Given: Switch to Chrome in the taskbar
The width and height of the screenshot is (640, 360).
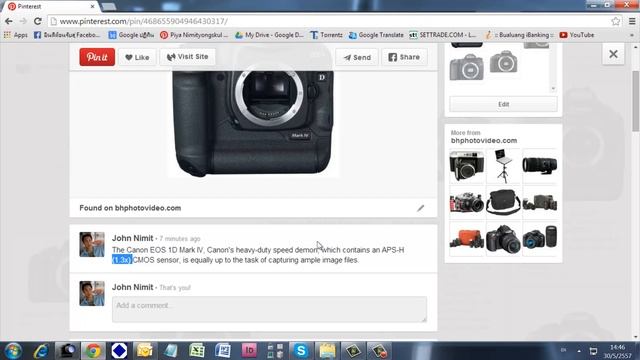Looking at the screenshot, I should click(x=93, y=351).
